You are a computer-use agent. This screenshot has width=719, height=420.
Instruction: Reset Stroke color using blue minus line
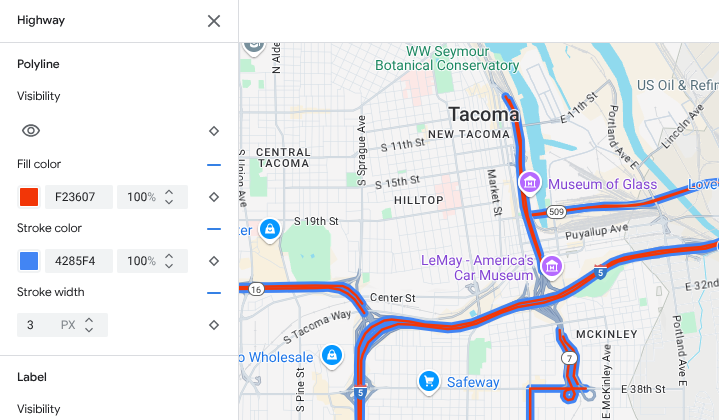[x=214, y=228]
